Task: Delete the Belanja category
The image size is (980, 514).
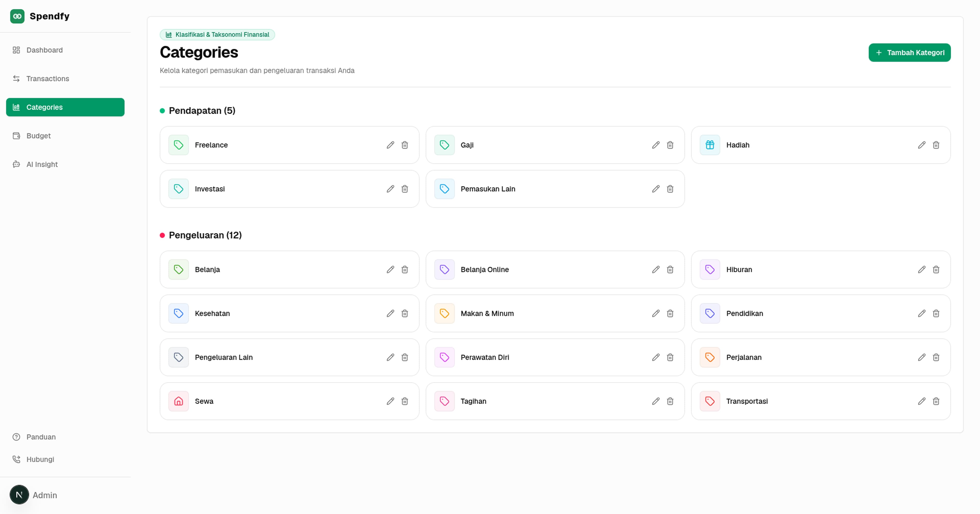Action: (x=405, y=269)
